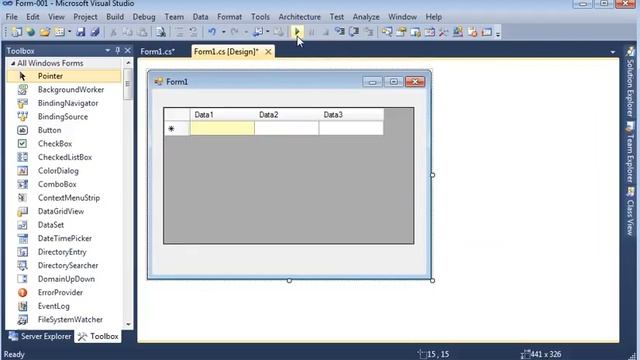
Task: Click the Save floppy disk icon
Action: pos(81,32)
